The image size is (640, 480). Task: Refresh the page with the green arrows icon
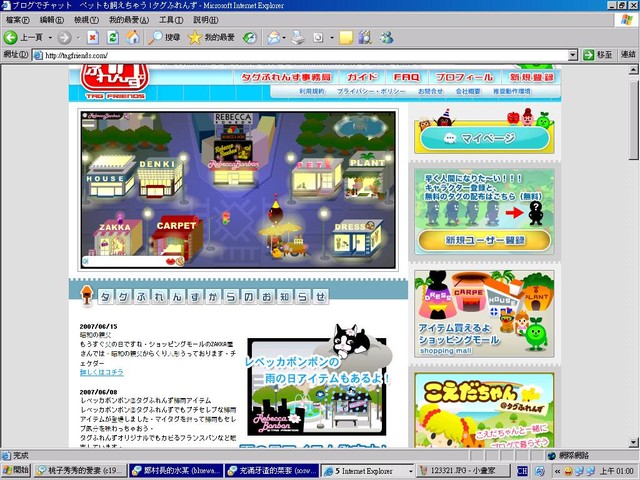pyautogui.click(x=113, y=38)
